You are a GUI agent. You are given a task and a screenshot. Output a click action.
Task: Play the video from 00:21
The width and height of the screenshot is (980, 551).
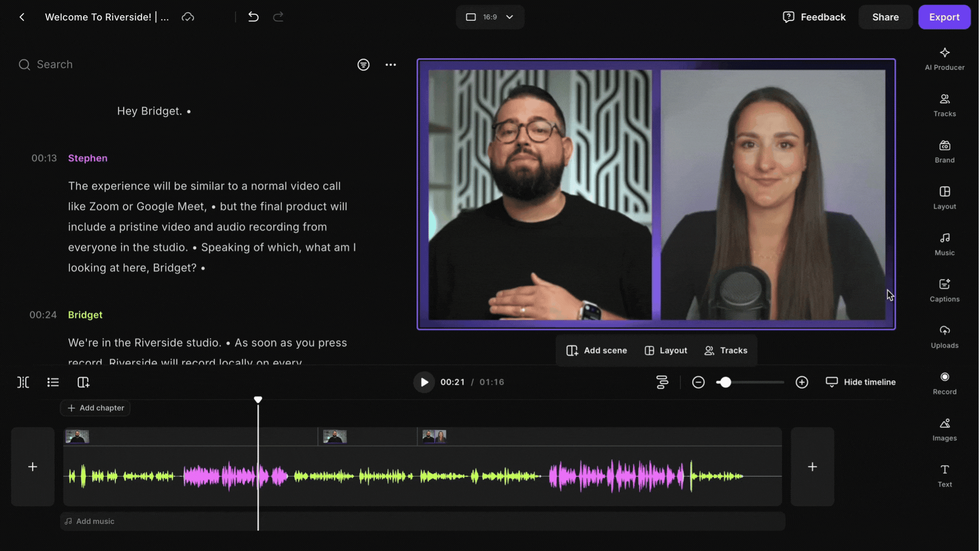424,382
